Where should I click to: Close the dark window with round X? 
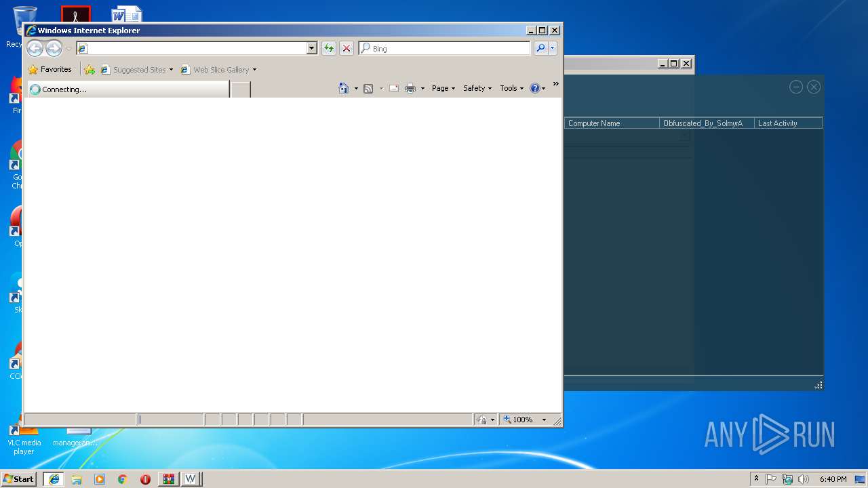[814, 87]
